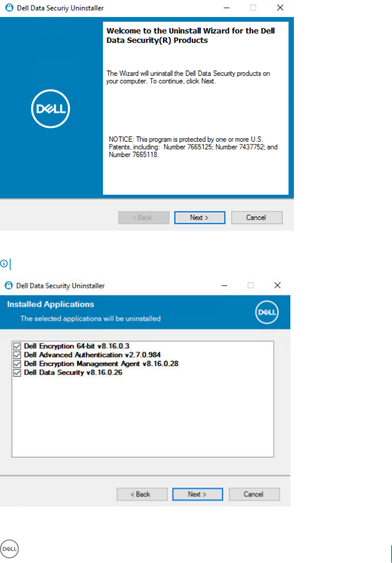This screenshot has height=563, width=392.
Task: Click the Dell logo at the page footer
Action: click(x=9, y=549)
